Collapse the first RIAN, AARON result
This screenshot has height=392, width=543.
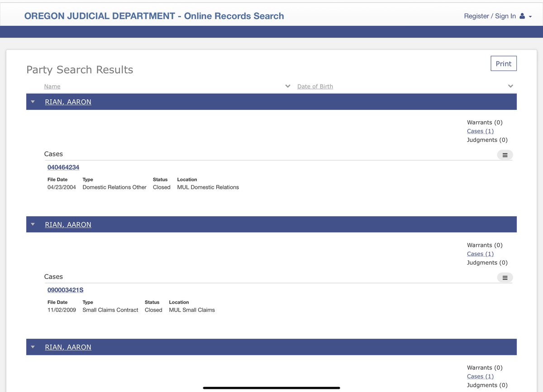pos(33,102)
